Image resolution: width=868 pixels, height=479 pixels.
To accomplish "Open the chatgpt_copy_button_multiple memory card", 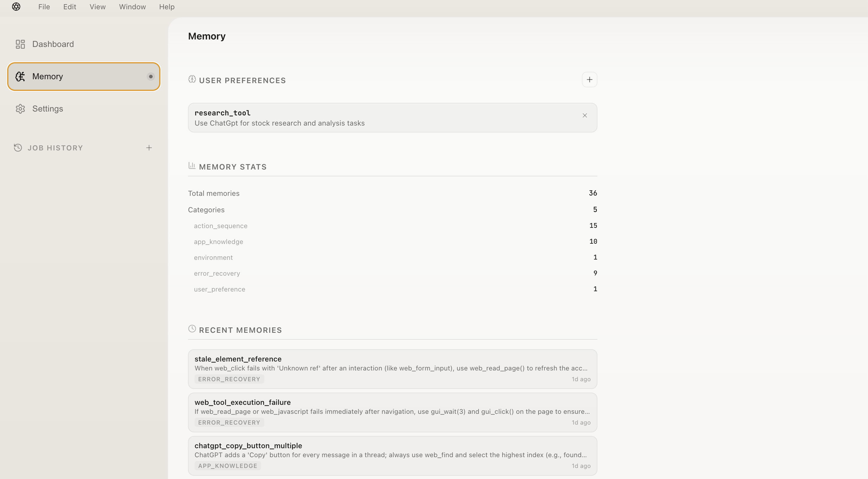I will coord(392,455).
